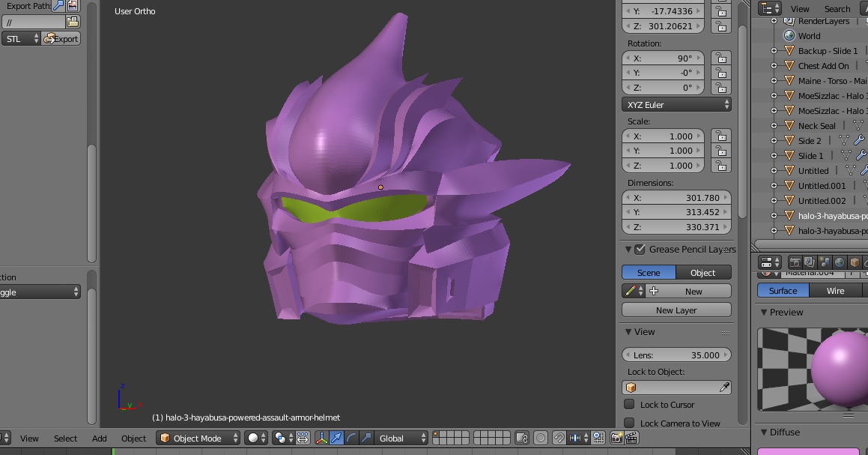Enable the Lock to Cursor checkbox
The image size is (868, 455).
point(629,405)
